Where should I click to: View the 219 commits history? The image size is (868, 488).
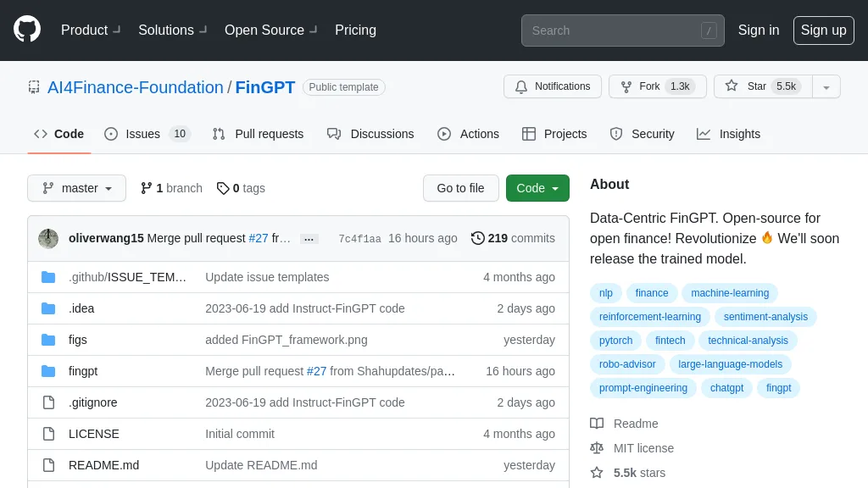[x=513, y=238]
